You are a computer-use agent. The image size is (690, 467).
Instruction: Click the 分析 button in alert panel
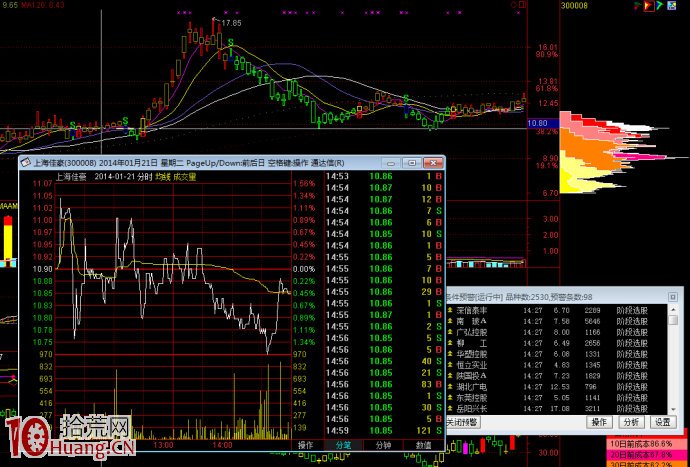[x=631, y=423]
